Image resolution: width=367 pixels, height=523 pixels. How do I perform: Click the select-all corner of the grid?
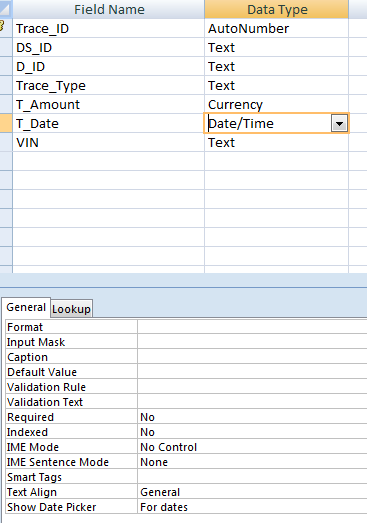point(6,9)
